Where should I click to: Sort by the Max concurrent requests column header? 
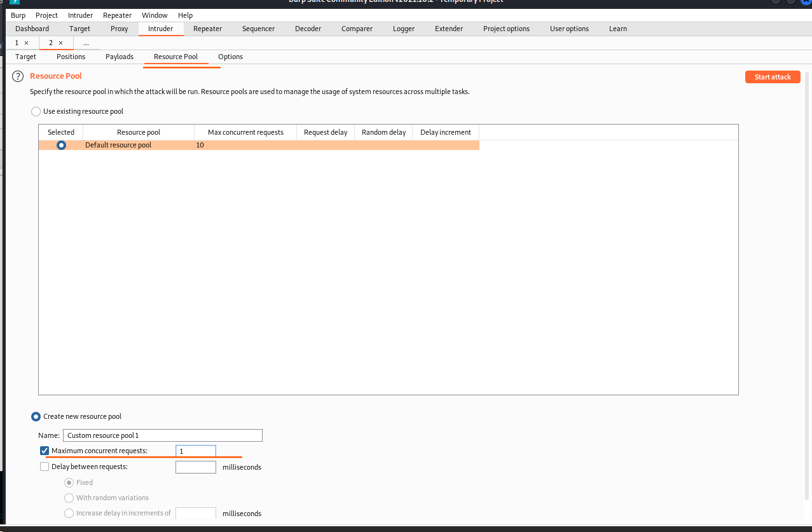pyautogui.click(x=245, y=132)
